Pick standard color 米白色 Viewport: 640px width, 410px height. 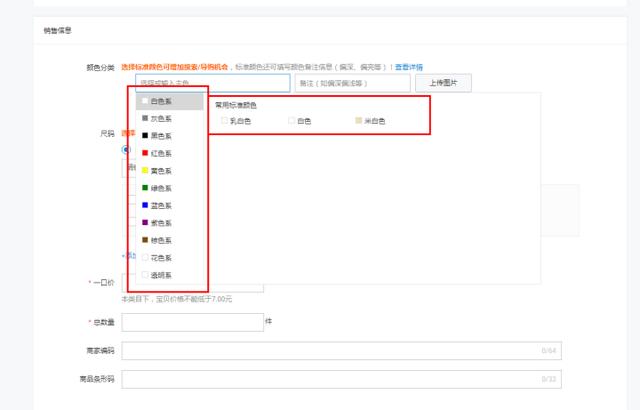click(370, 121)
